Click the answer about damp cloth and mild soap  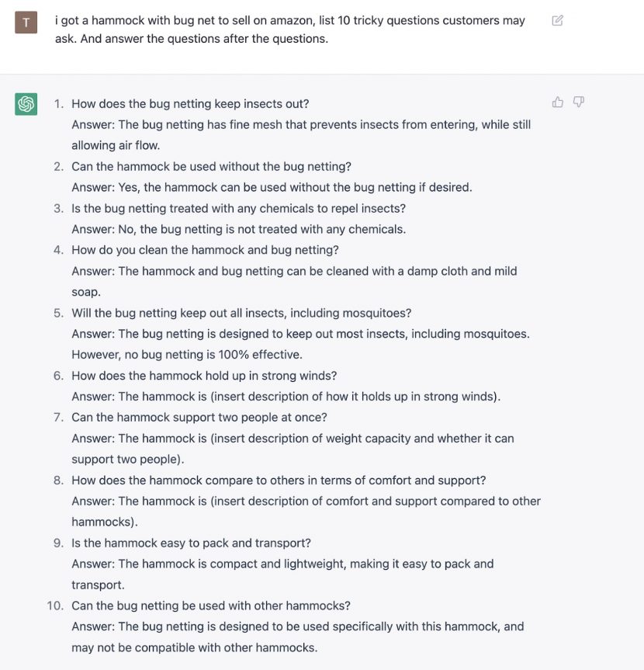click(294, 282)
